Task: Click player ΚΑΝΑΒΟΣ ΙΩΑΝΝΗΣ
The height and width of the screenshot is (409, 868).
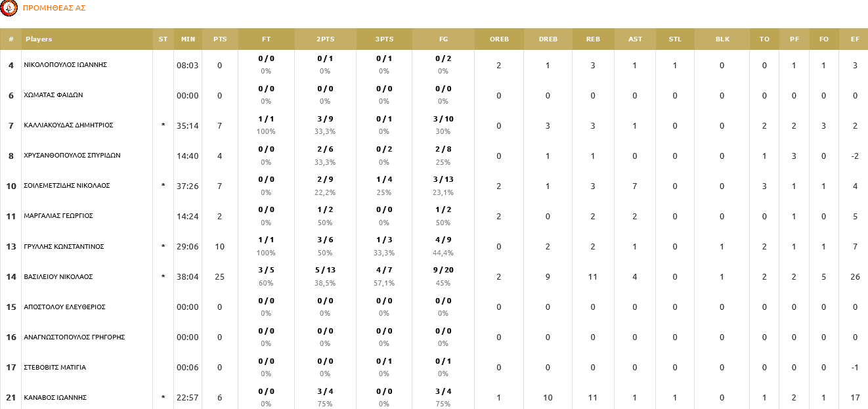Action: pyautogui.click(x=55, y=398)
